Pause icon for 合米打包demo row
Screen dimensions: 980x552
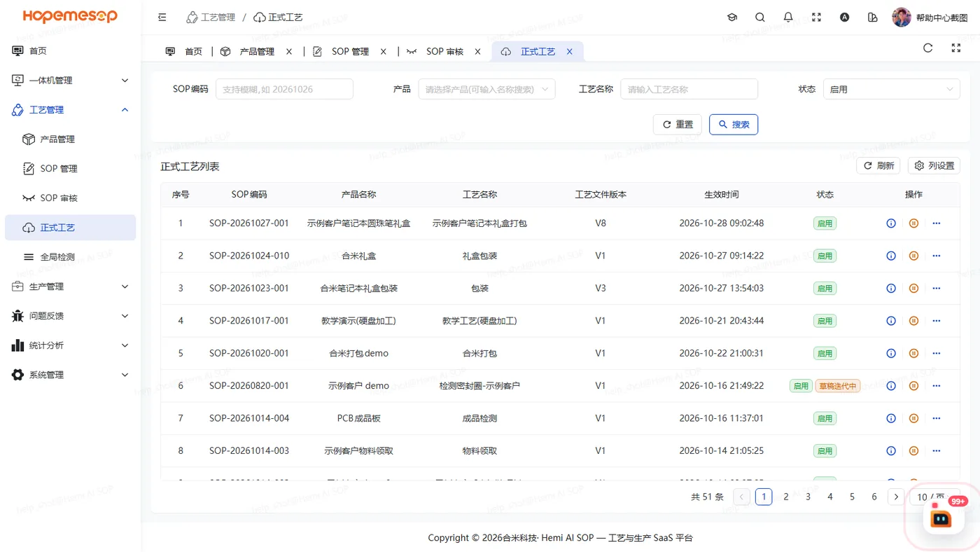913,353
